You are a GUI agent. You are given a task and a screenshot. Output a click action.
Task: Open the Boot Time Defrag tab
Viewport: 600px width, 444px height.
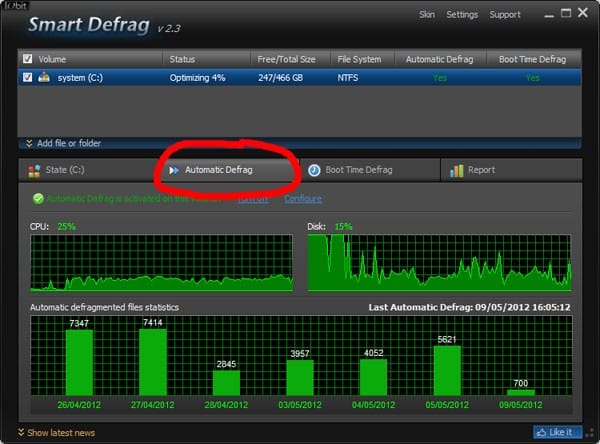pos(370,170)
